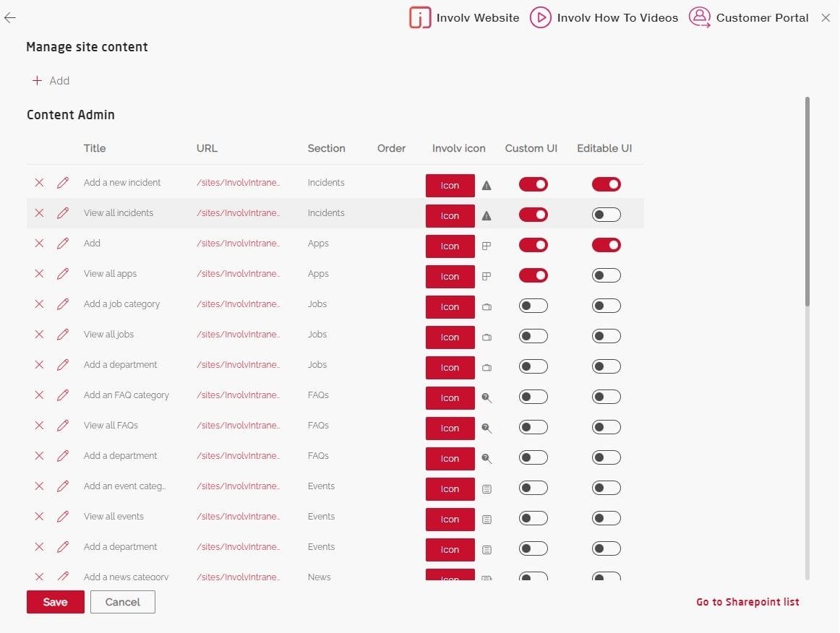This screenshot has height=633, width=840.
Task: Open the Go to Sharepoint list link
Action: point(747,602)
